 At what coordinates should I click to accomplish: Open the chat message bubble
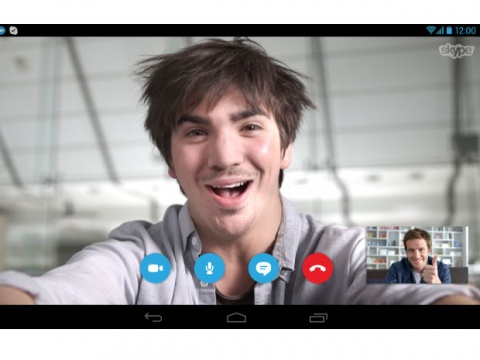[263, 268]
